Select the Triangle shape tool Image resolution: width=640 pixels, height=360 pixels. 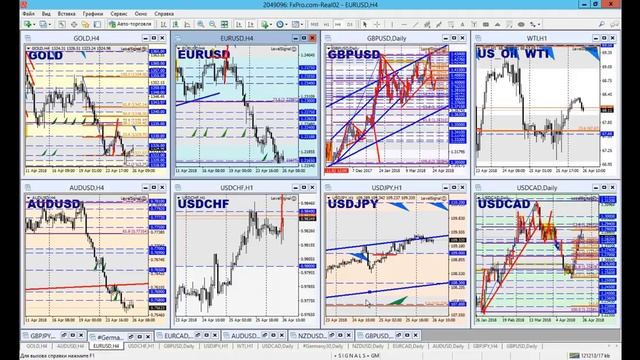pos(498,24)
